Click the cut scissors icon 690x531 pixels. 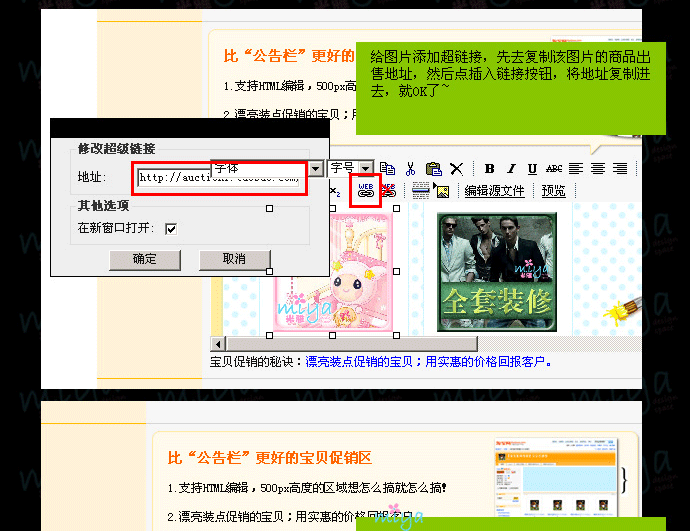[x=411, y=168]
